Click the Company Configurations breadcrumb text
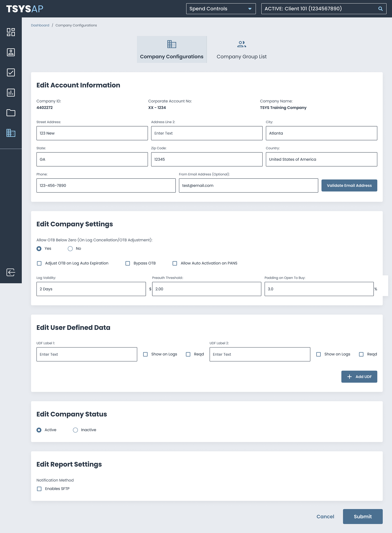 point(76,25)
